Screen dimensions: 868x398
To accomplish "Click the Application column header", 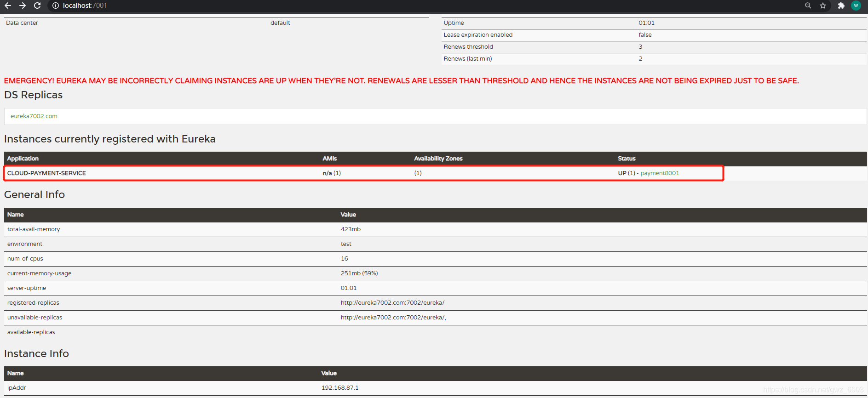I will point(23,159).
